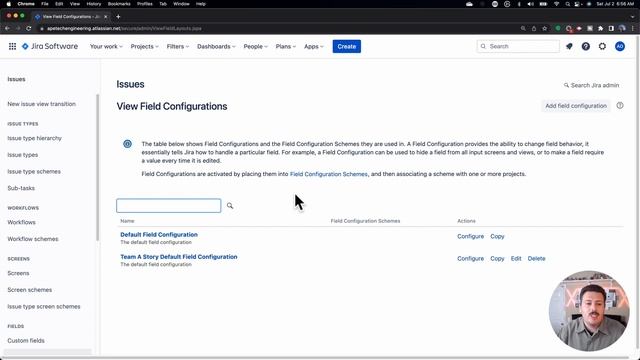Screen dimensions: 640x360
Task: Open a new browser tab with plus
Action: tap(118, 17)
